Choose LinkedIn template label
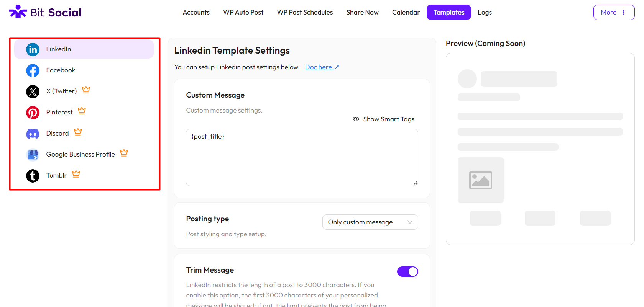 [x=59, y=49]
